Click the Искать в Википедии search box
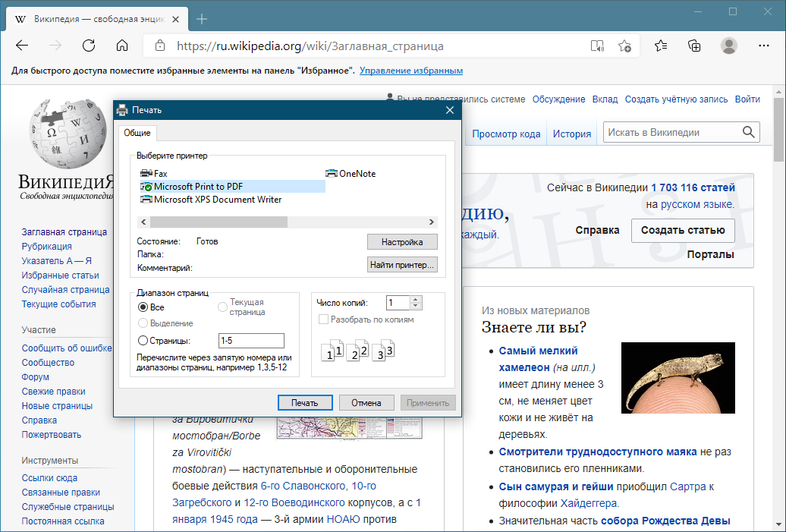This screenshot has height=532, width=786. coord(671,132)
